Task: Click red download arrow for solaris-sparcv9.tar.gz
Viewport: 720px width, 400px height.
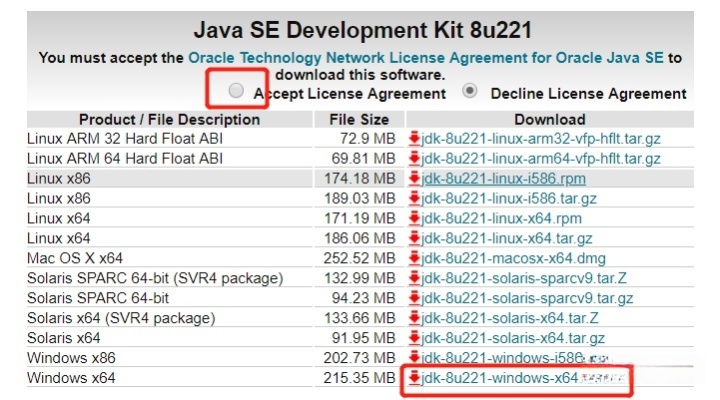Action: tap(414, 298)
